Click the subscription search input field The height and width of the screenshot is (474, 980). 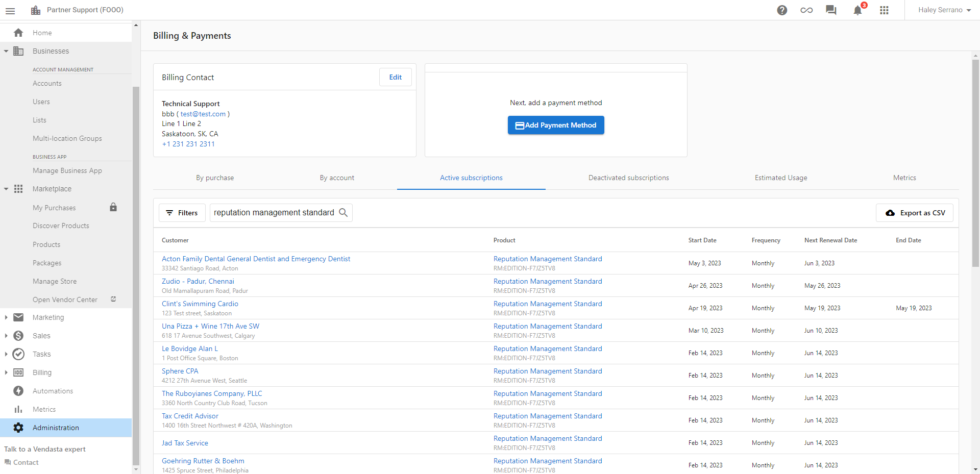274,213
